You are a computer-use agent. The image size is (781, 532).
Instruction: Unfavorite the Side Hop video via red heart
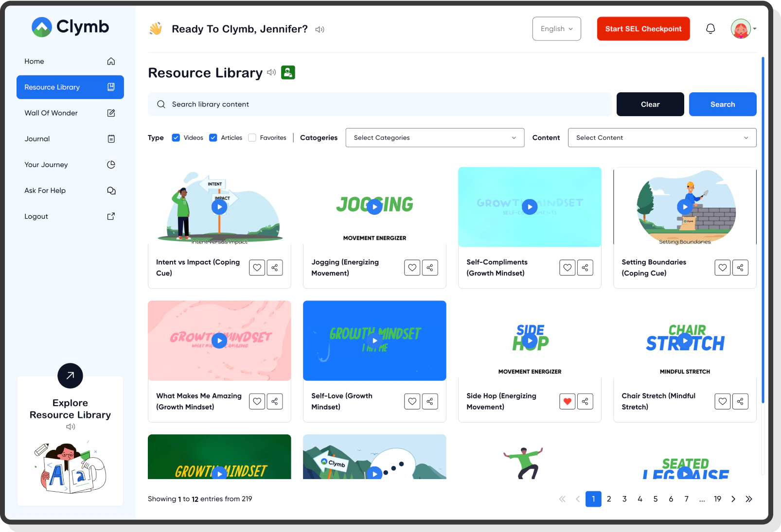567,401
